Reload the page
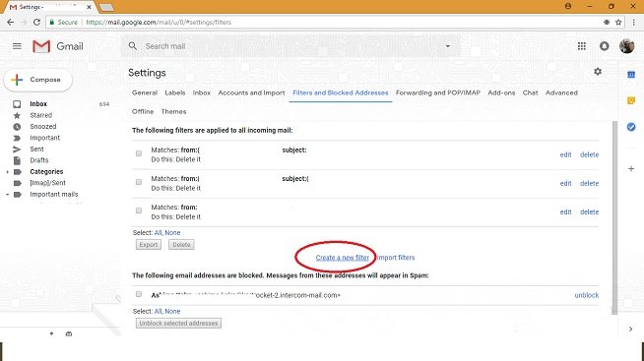The height and width of the screenshot is (361, 644). [x=36, y=23]
